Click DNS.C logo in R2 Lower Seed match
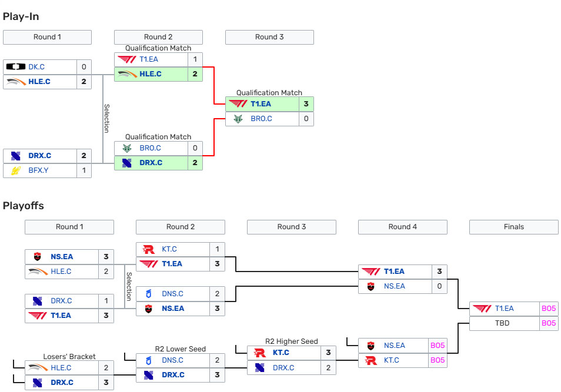The width and height of the screenshot is (561, 392). tap(149, 360)
